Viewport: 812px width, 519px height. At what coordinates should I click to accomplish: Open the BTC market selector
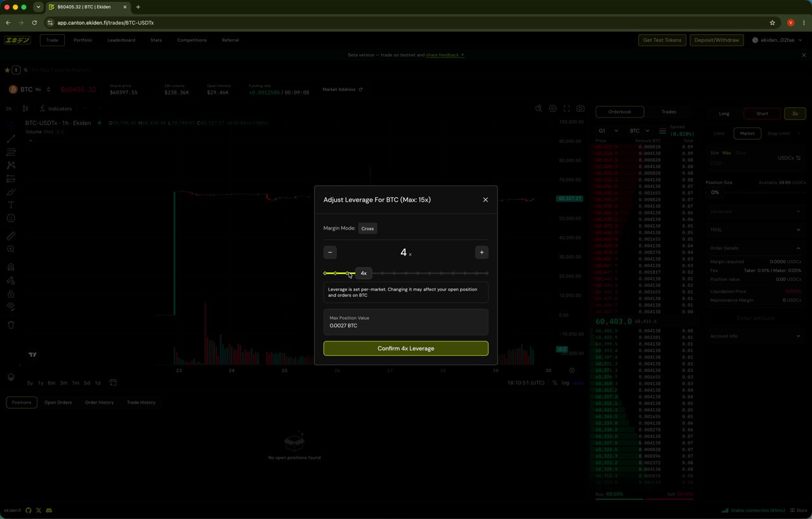coord(30,89)
